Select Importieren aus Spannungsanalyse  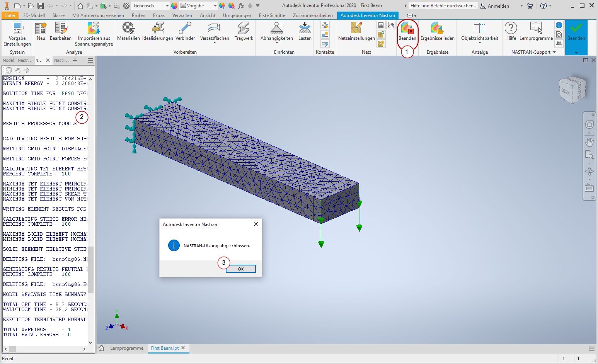click(94, 34)
